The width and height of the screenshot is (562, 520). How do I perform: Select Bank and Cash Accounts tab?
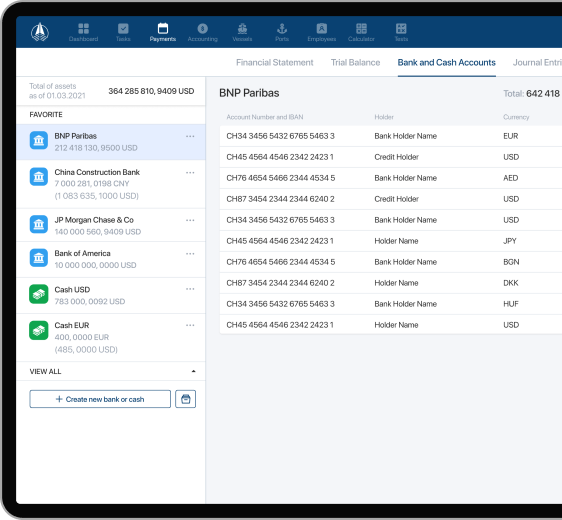point(447,62)
